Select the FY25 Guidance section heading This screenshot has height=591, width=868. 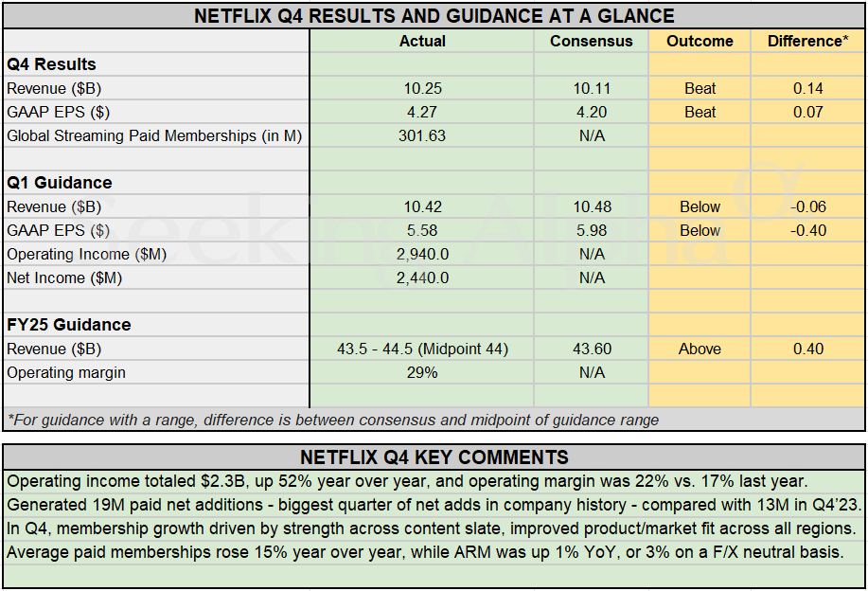[x=69, y=325]
